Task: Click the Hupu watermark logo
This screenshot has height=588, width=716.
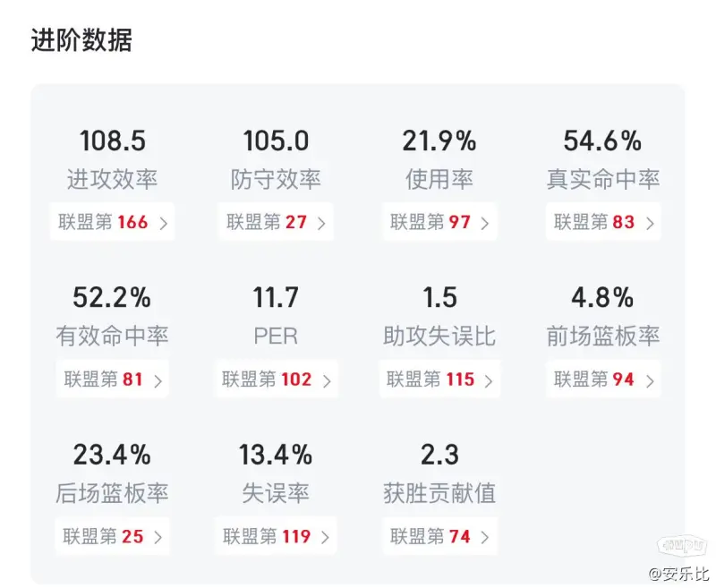Action: [x=681, y=546]
